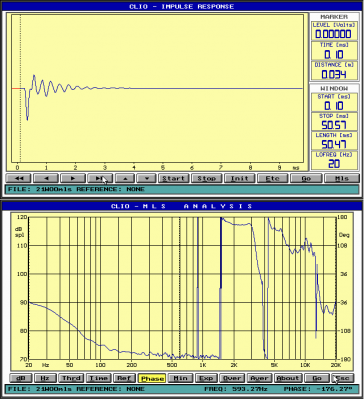The height and width of the screenshot is (400, 364).
Task: Click the Aver averaging button
Action: (260, 378)
